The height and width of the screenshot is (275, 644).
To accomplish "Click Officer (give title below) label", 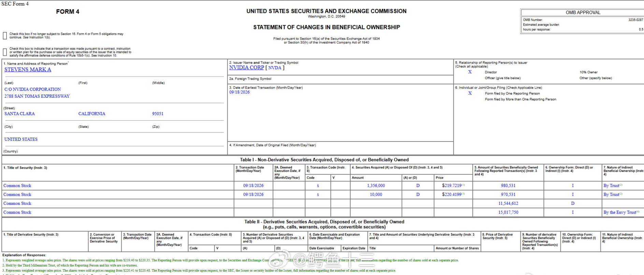I will point(503,78).
